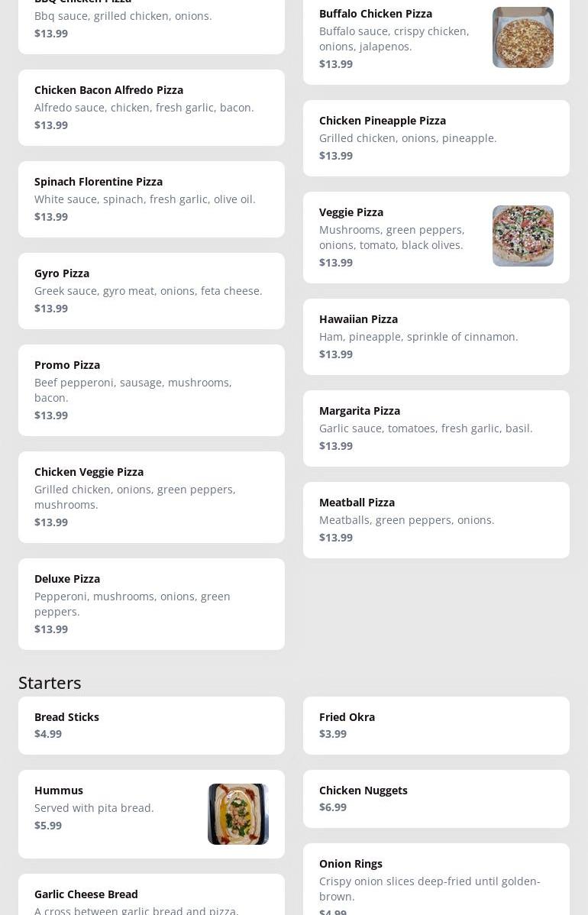Screen dimensions: 588x915
Task: Choose the Chicken Pineapple Pizza card
Action: 436,138
